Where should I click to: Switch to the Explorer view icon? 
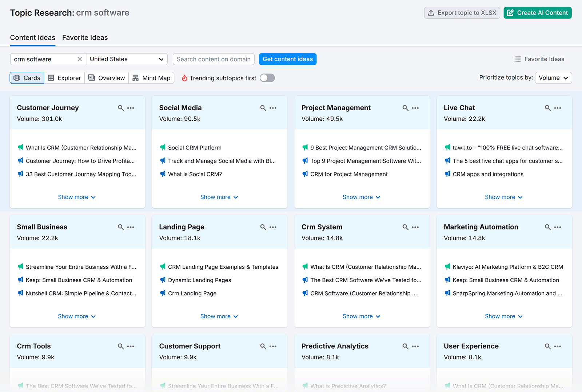pyautogui.click(x=64, y=78)
